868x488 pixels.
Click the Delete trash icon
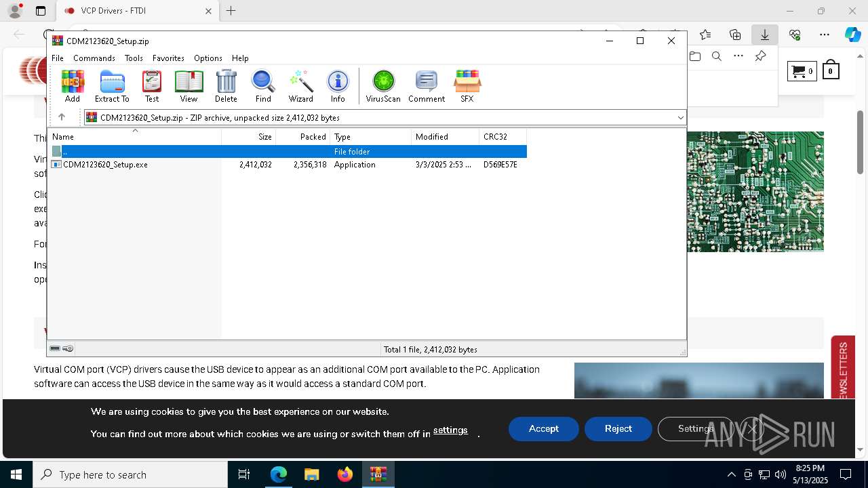coord(226,86)
